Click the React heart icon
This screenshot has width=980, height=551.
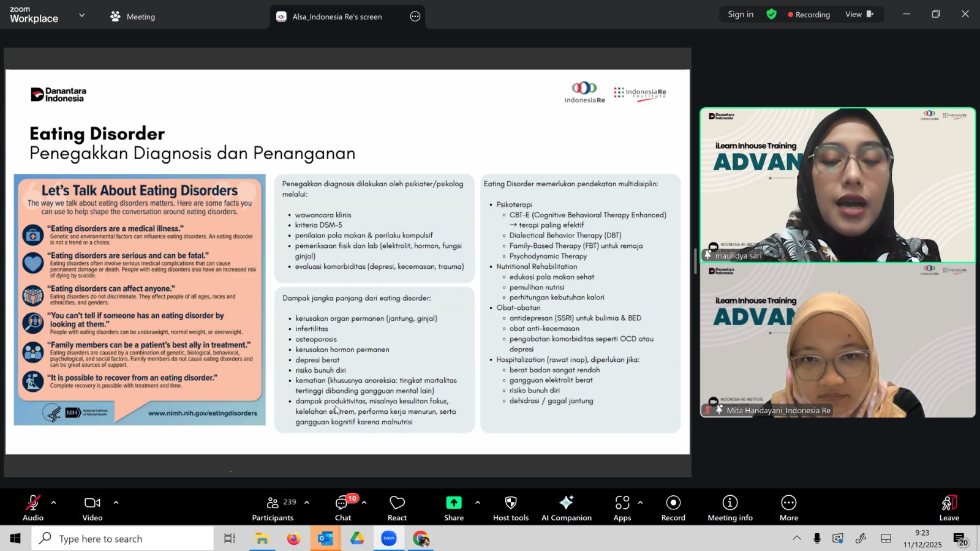pos(397,508)
